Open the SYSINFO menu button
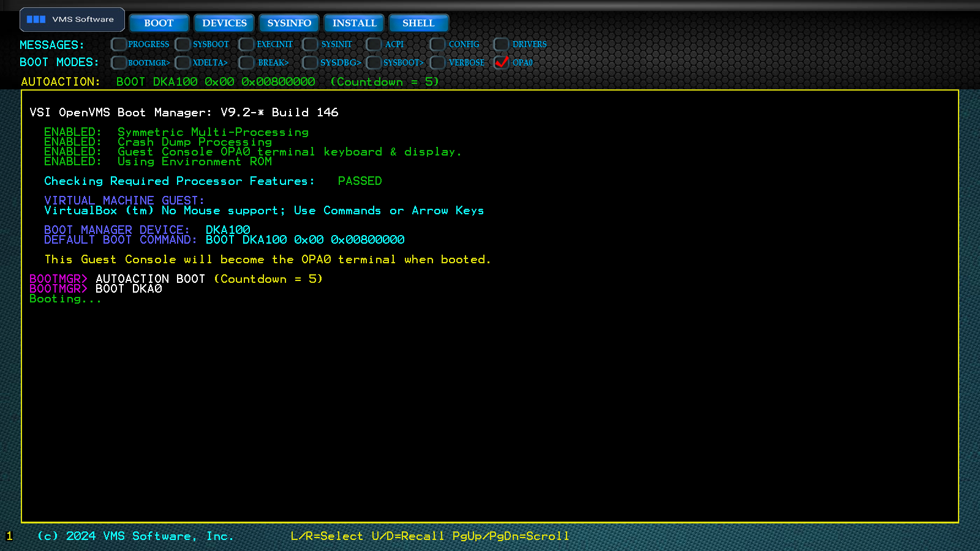980x551 pixels. point(289,23)
